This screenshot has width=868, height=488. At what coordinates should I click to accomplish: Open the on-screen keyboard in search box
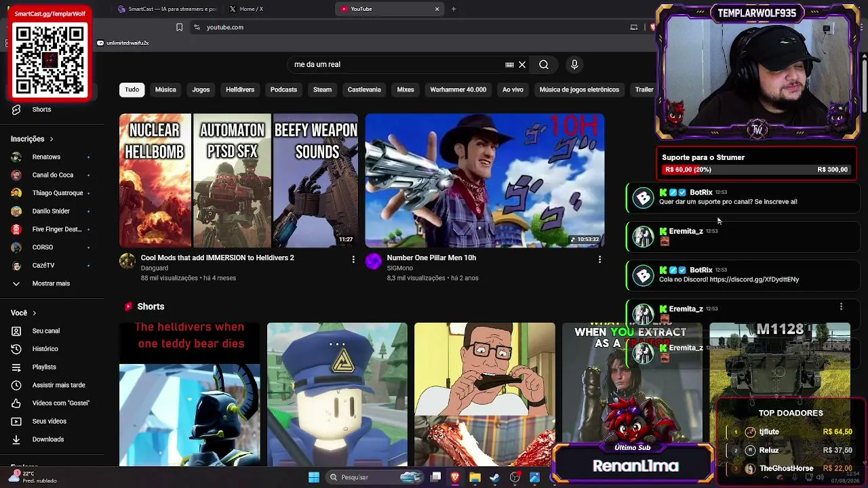click(x=509, y=64)
